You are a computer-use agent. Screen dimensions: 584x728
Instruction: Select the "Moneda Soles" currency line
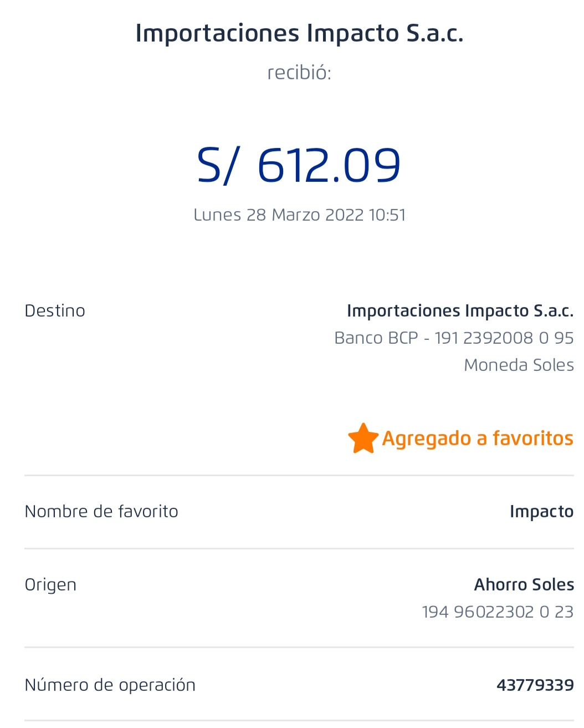click(x=519, y=365)
